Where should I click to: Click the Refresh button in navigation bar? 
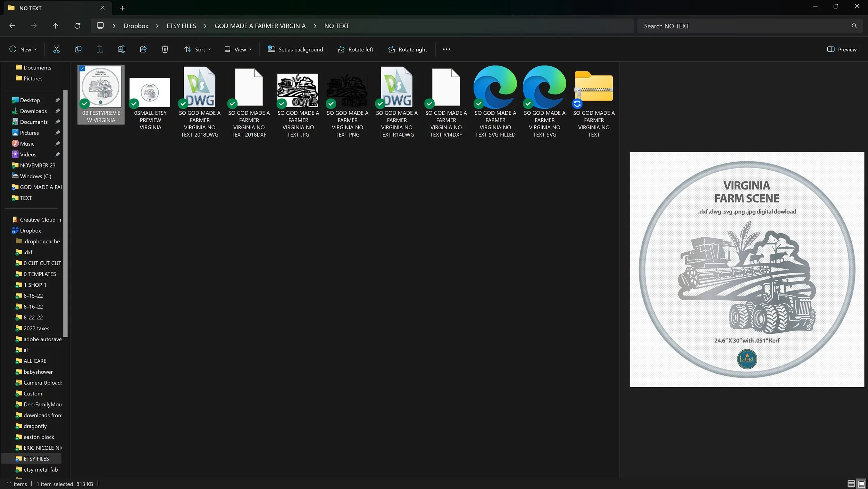click(77, 26)
